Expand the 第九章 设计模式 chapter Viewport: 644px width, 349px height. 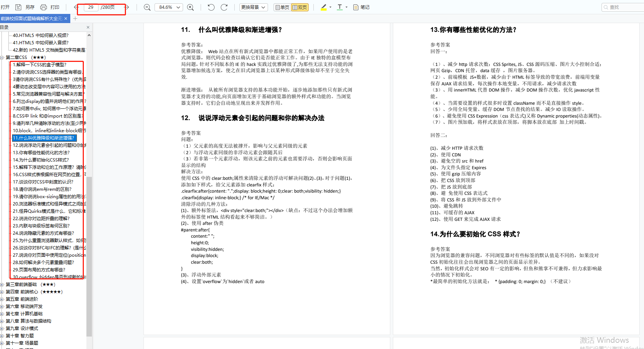tap(2, 328)
